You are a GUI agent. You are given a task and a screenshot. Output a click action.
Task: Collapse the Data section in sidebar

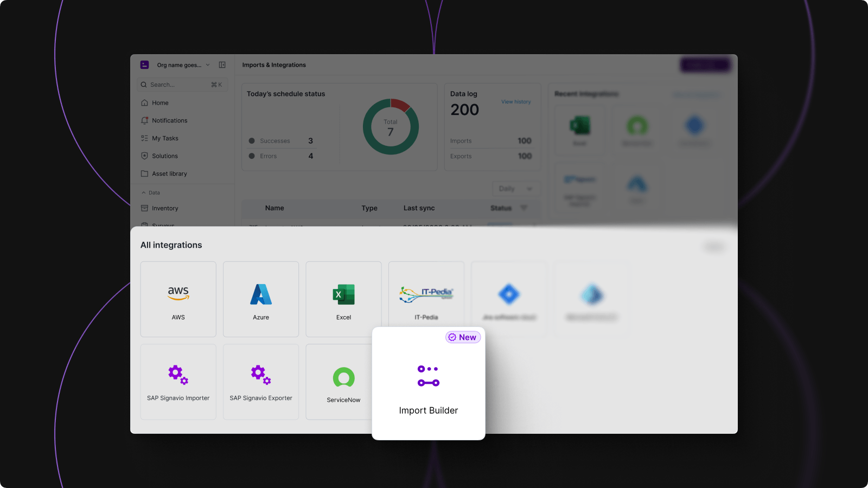(x=144, y=192)
